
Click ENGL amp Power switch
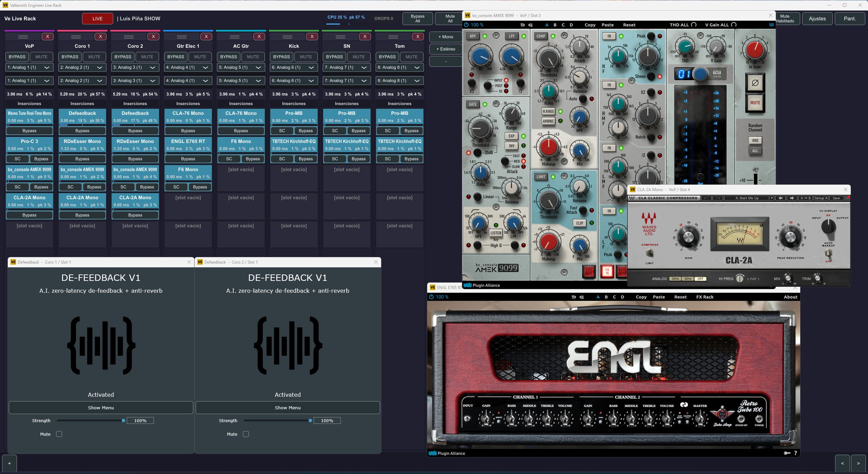tap(759, 419)
